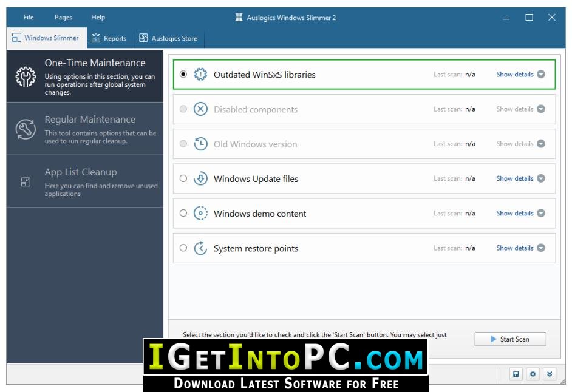572x392 pixels.
Task: Click the Windows Update files download icon
Action: [x=200, y=178]
